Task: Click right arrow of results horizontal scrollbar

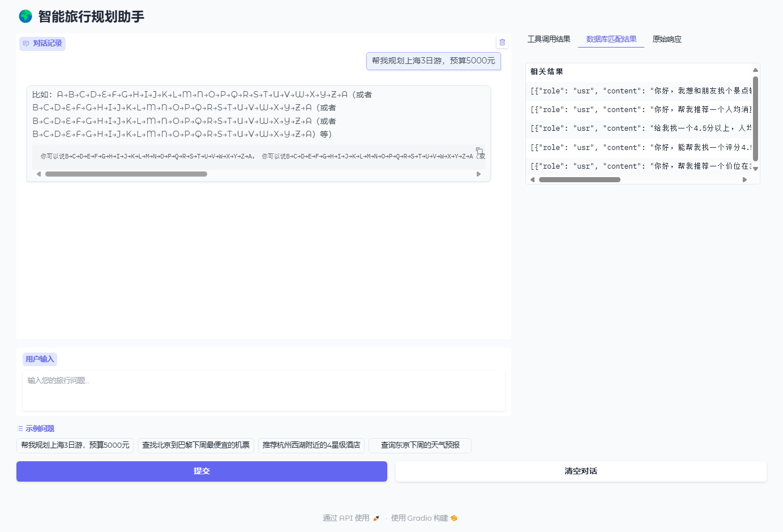Action: 745,180
